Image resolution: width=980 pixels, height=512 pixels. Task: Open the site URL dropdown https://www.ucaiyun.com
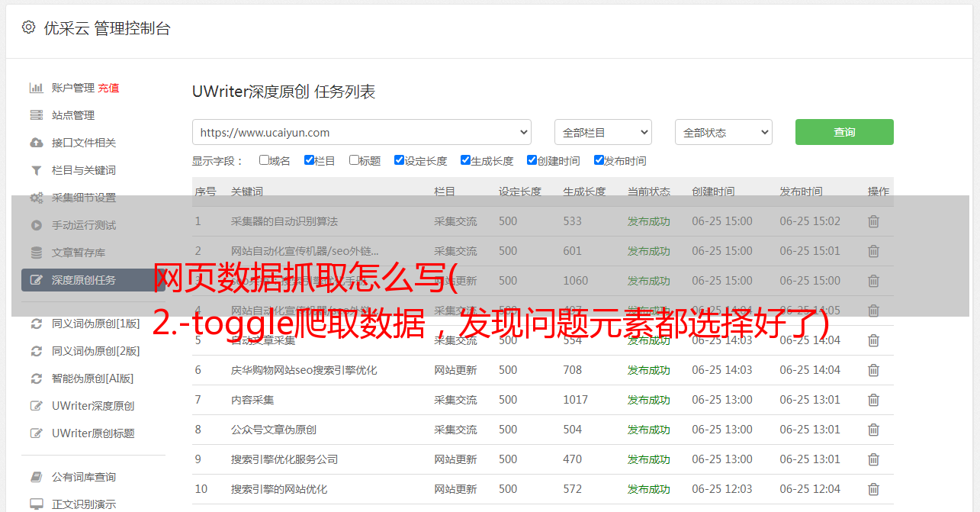[361, 132]
